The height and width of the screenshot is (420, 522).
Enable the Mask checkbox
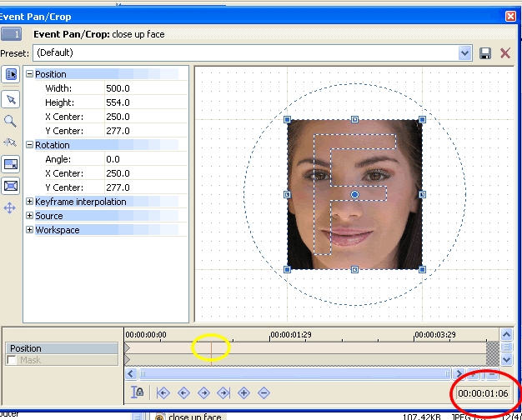pos(12,360)
